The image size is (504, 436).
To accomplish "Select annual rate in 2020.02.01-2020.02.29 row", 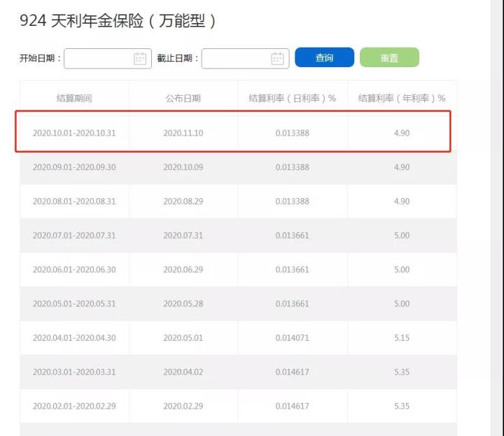I will coord(402,406).
